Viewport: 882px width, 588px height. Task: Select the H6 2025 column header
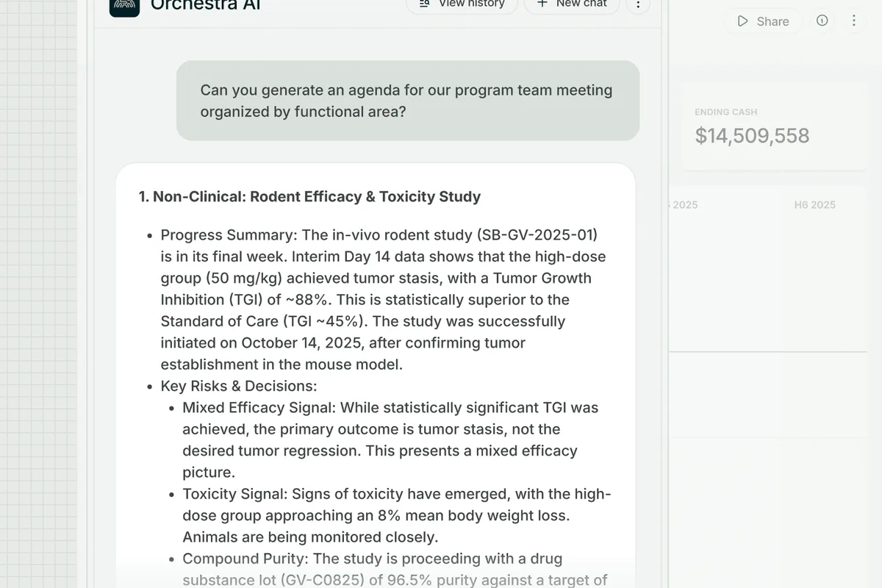[814, 205]
